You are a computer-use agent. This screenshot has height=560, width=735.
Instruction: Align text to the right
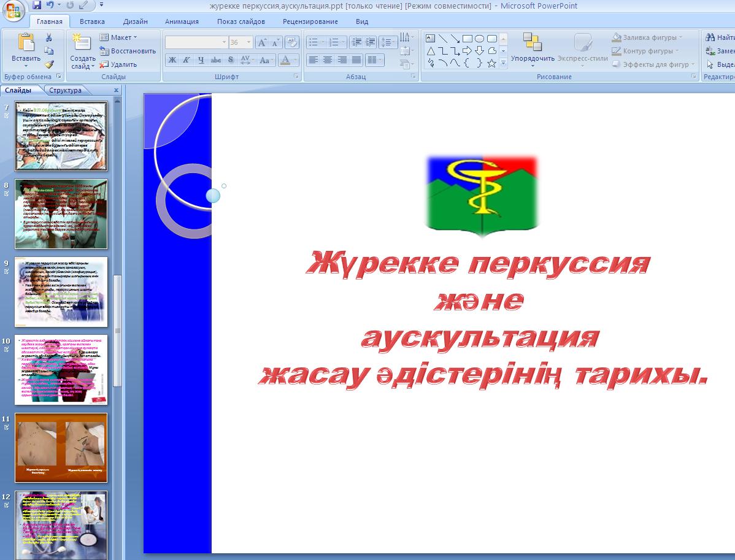click(342, 60)
